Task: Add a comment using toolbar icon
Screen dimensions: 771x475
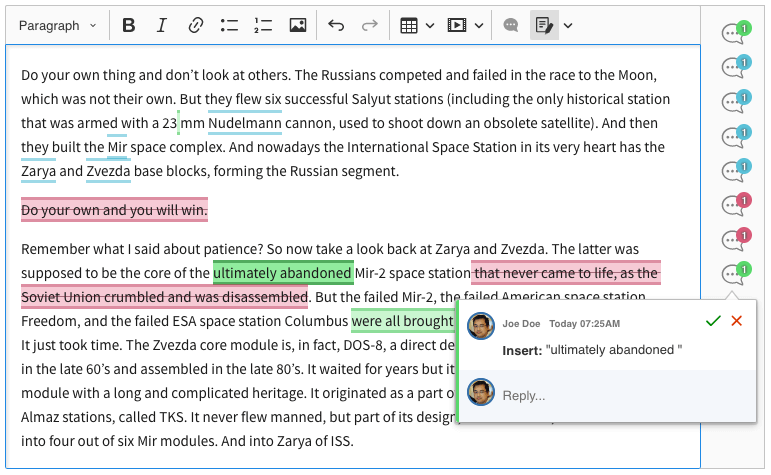Action: (510, 25)
